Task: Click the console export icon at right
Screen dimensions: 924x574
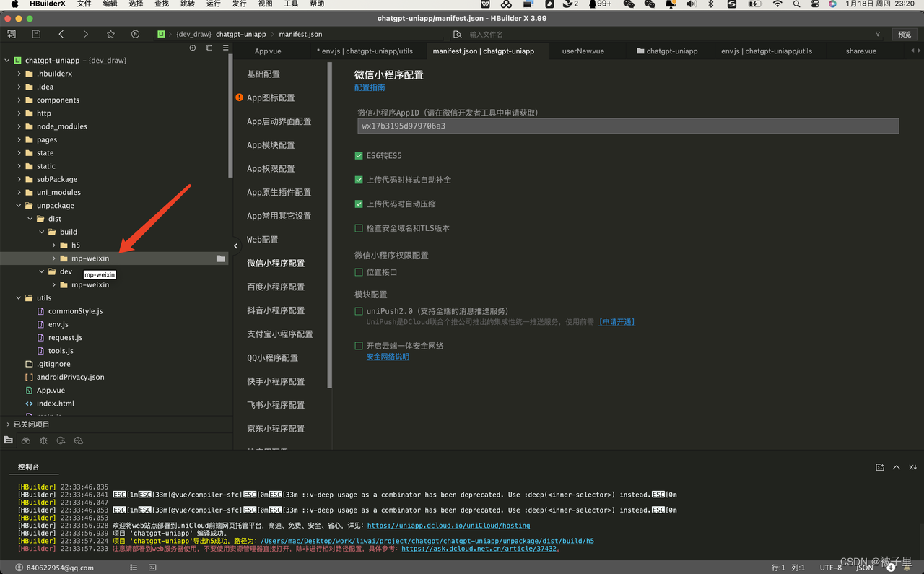Action: (879, 467)
